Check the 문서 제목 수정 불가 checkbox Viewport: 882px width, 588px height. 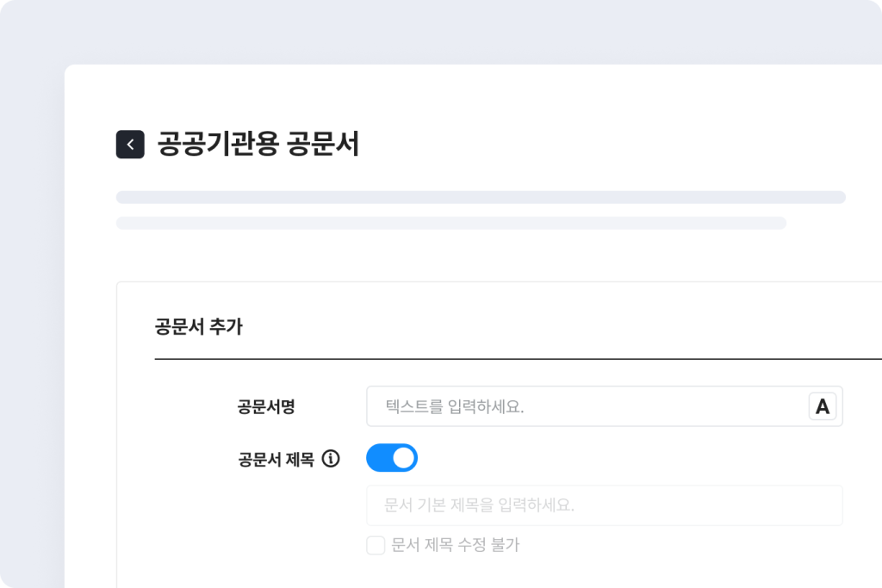coord(376,545)
